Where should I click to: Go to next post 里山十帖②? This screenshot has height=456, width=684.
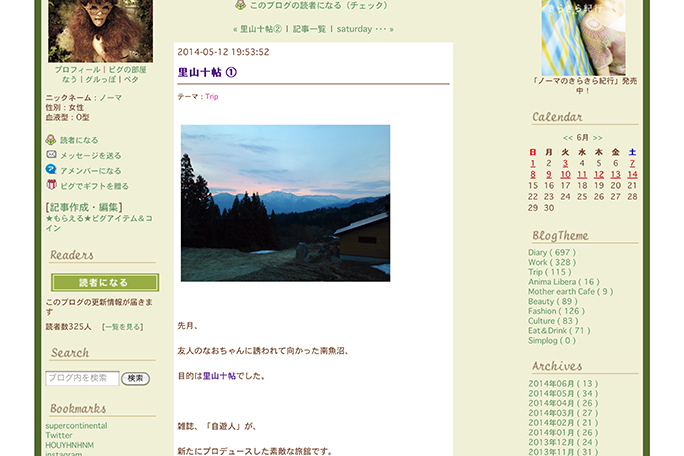(x=261, y=29)
